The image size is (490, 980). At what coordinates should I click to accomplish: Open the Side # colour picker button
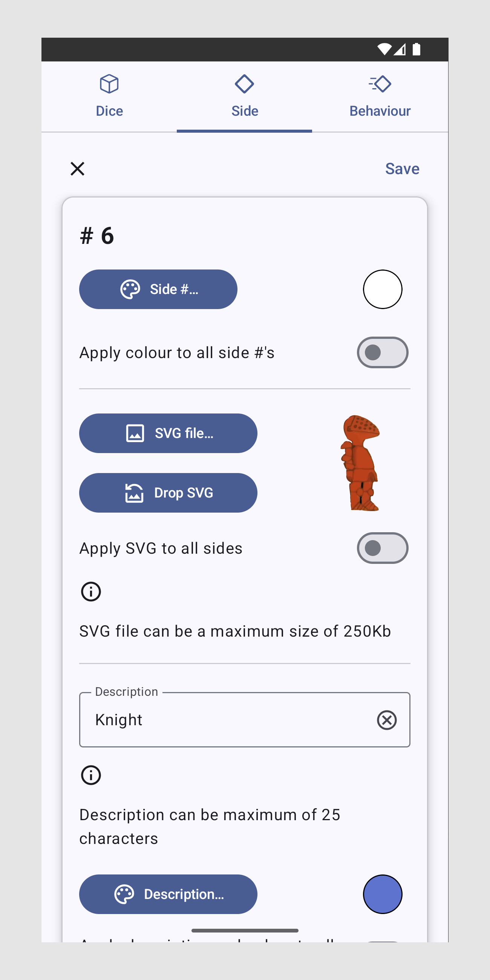[158, 289]
